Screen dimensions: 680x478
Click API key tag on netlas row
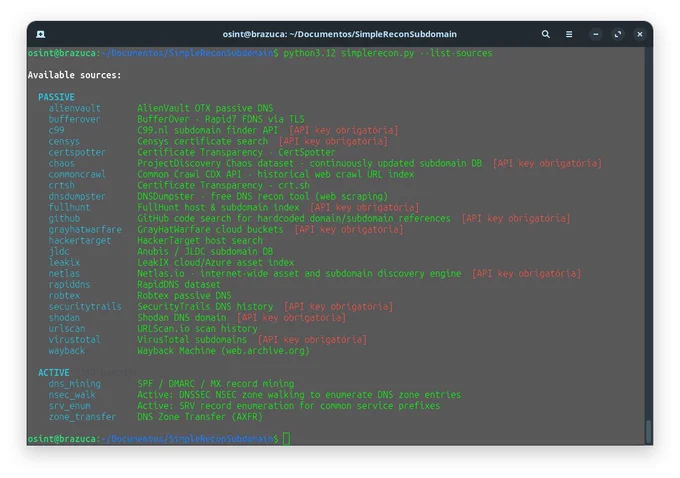pyautogui.click(x=526, y=274)
